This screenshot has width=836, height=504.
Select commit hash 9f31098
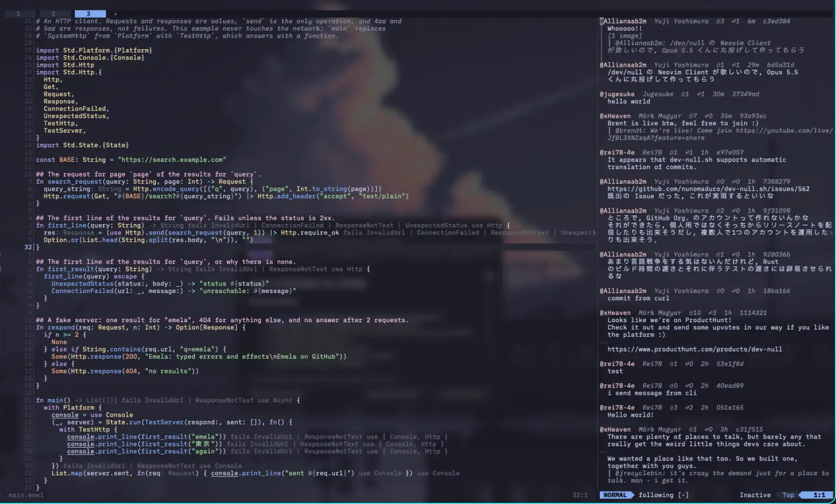click(776, 211)
